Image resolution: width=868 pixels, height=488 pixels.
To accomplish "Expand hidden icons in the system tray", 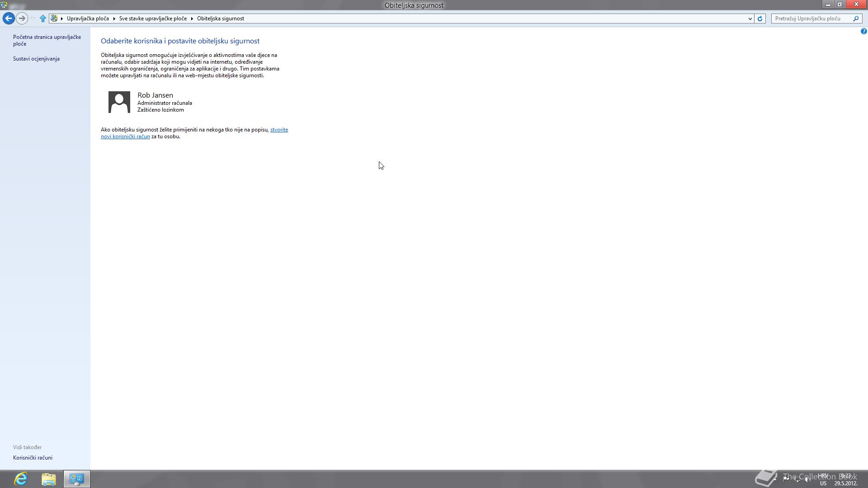I will (x=775, y=479).
